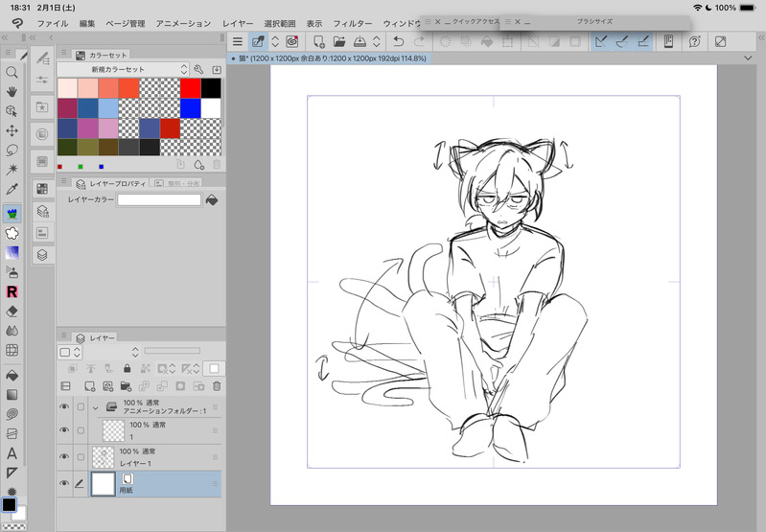
Task: Open the help question mark icon
Action: [x=694, y=41]
